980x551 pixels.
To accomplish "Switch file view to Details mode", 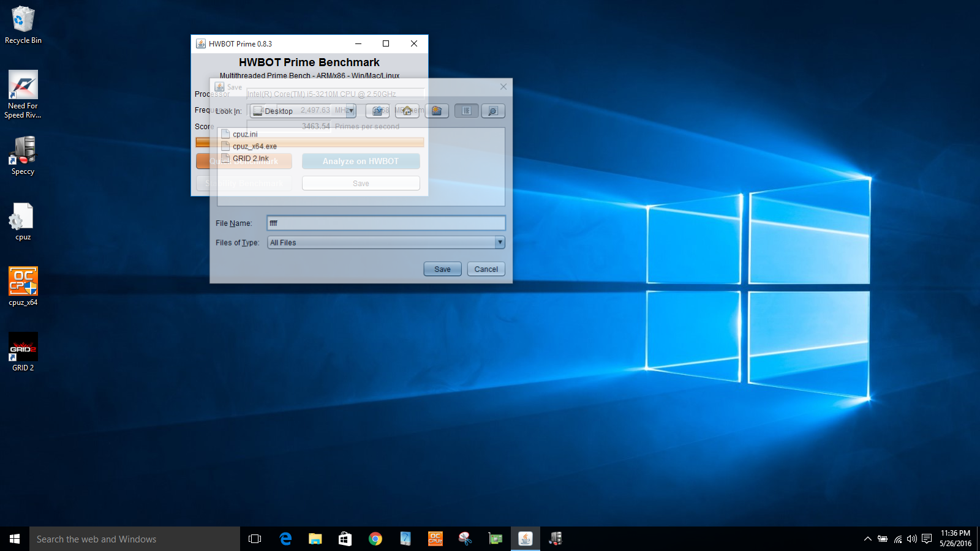I will [x=493, y=111].
